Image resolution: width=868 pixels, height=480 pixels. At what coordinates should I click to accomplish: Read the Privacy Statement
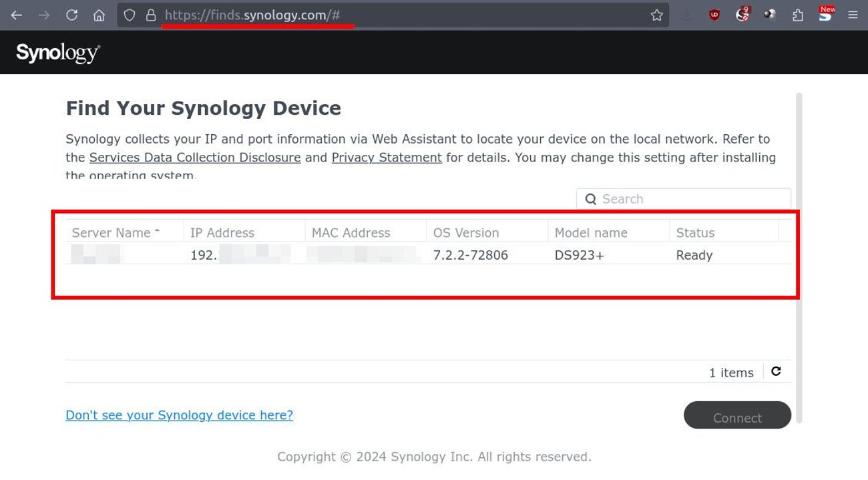pos(386,158)
